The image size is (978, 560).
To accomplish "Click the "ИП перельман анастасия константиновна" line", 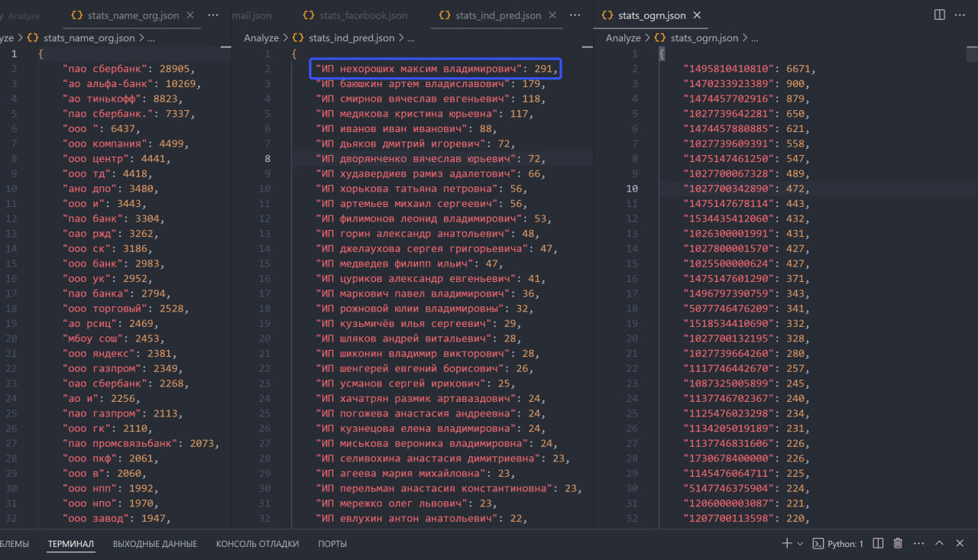I will 450,489.
